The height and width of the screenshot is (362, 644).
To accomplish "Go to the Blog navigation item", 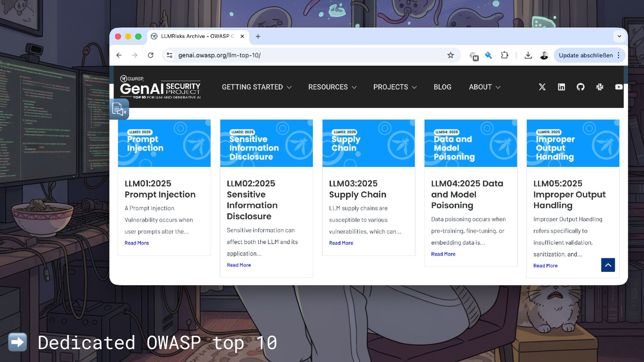I will (442, 87).
